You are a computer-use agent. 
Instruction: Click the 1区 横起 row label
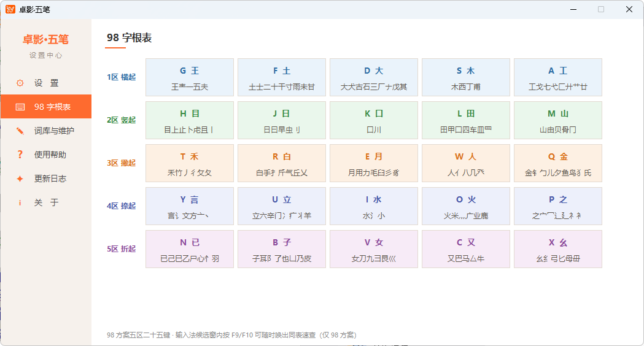point(121,77)
